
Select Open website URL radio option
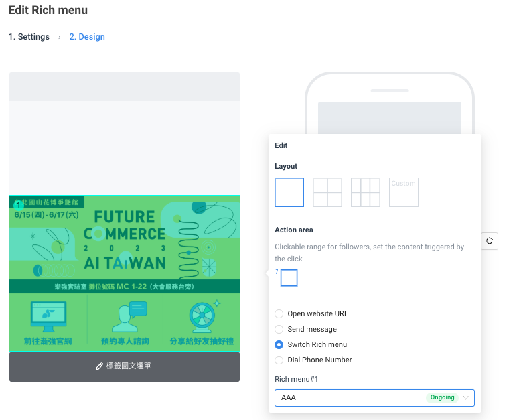pos(279,313)
